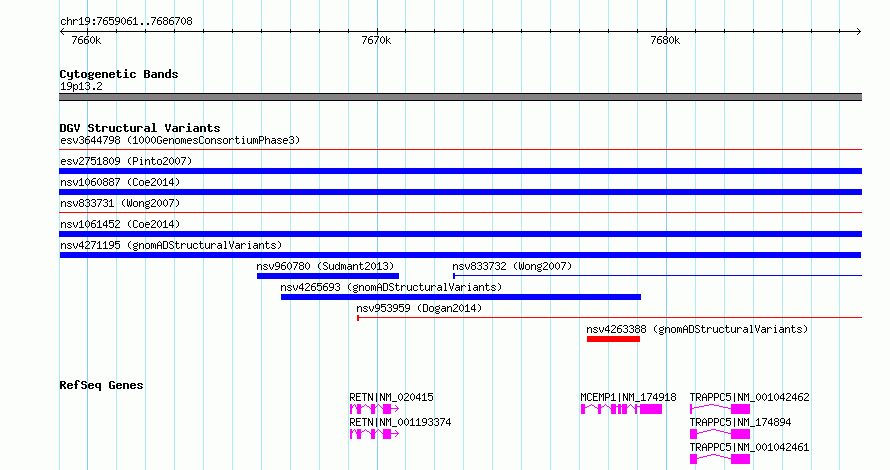
Task: Click the esv3644798 (1000GenomesConsortiumPhase3) variant label
Action: click(x=180, y=140)
